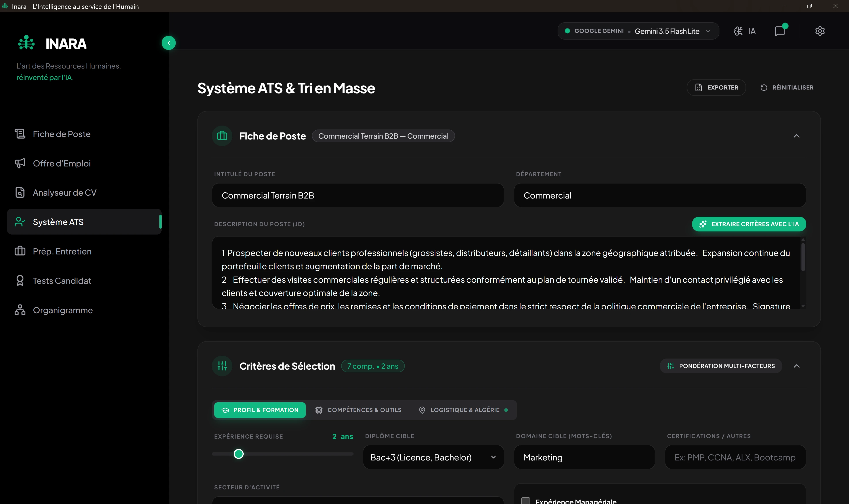Screen dimensions: 849x504
Task: Switch to Compétences & Outils tab
Action: point(358,410)
